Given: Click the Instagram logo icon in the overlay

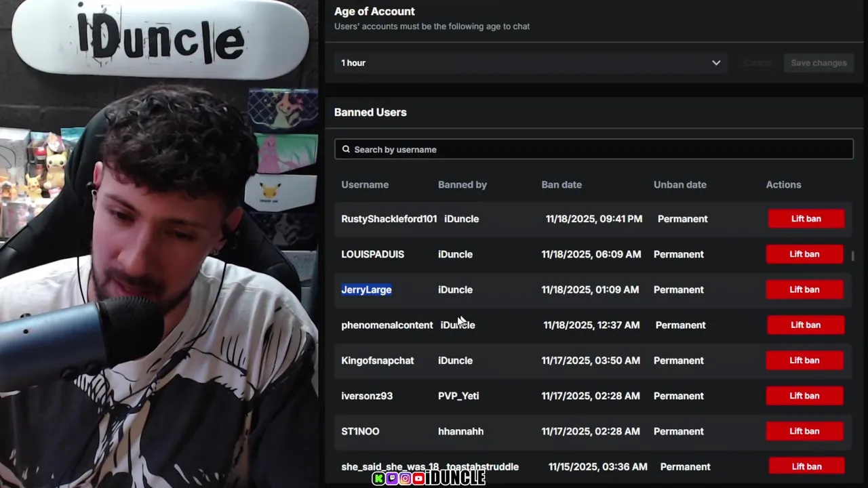Looking at the screenshot, I should pos(405,479).
